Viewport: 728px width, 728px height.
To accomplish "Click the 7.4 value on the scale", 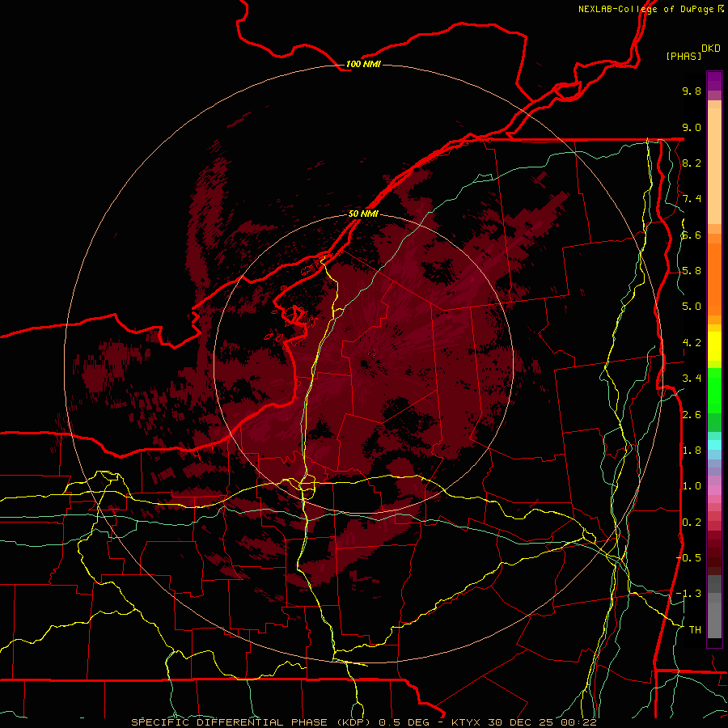I will pos(692,199).
